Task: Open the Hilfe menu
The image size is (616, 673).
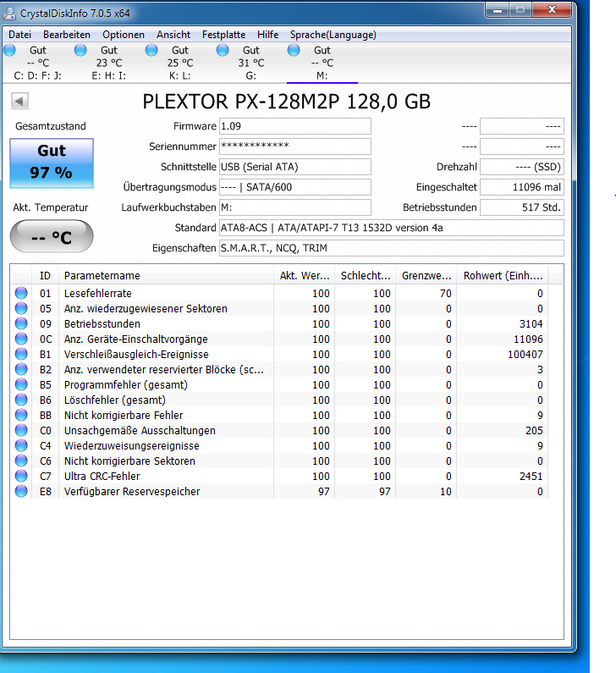Action: click(x=267, y=35)
